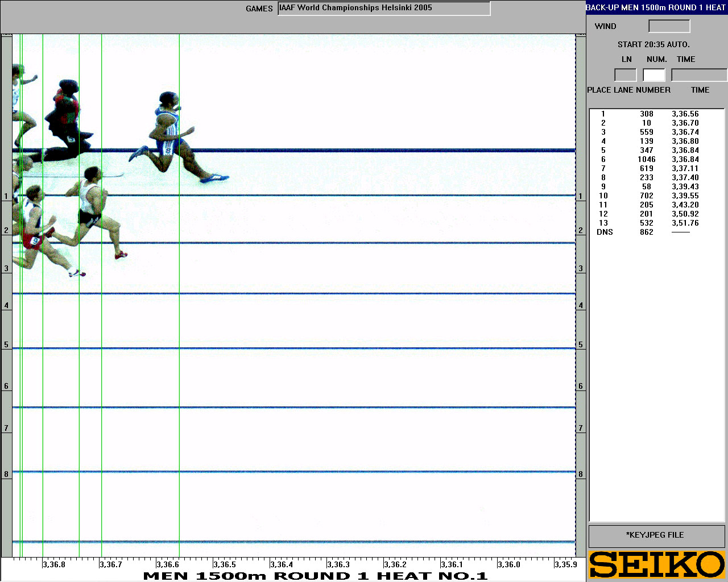
Task: Click the SEIKO logo
Action: point(657,564)
